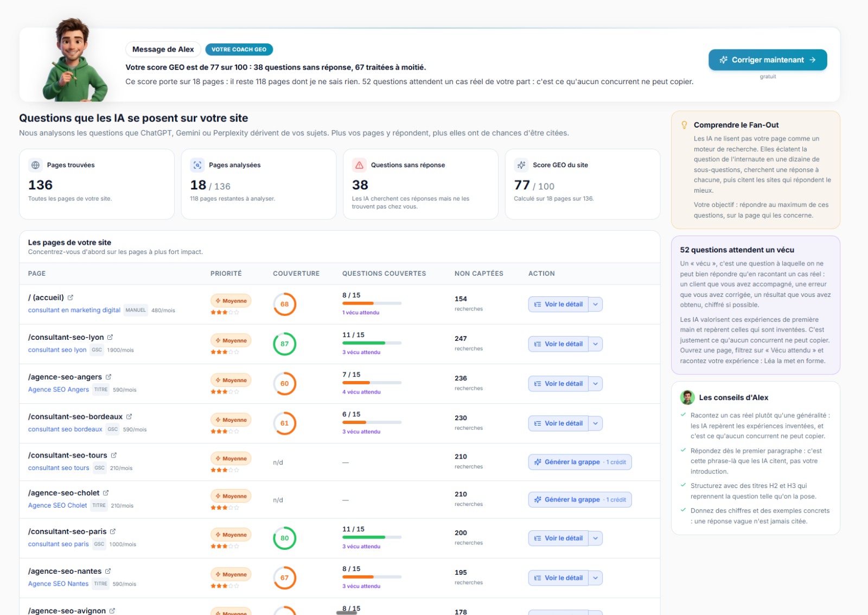Open Voir le détail for agence-seo-nantes
Viewport: 868px width, 615px height.
(558, 578)
